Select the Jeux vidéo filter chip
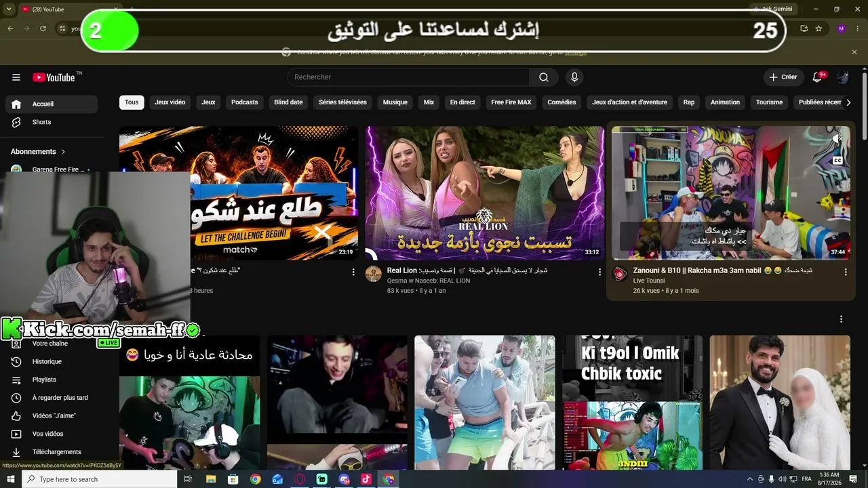 click(x=170, y=102)
